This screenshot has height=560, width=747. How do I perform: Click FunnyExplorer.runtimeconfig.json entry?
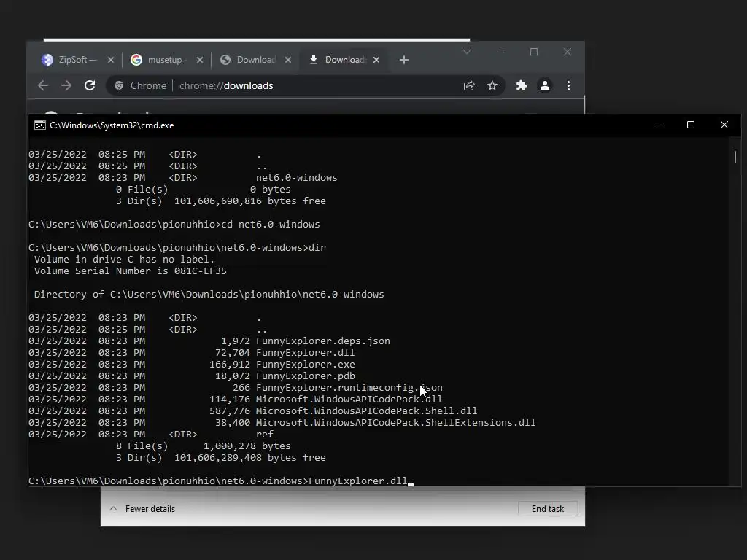[349, 388]
